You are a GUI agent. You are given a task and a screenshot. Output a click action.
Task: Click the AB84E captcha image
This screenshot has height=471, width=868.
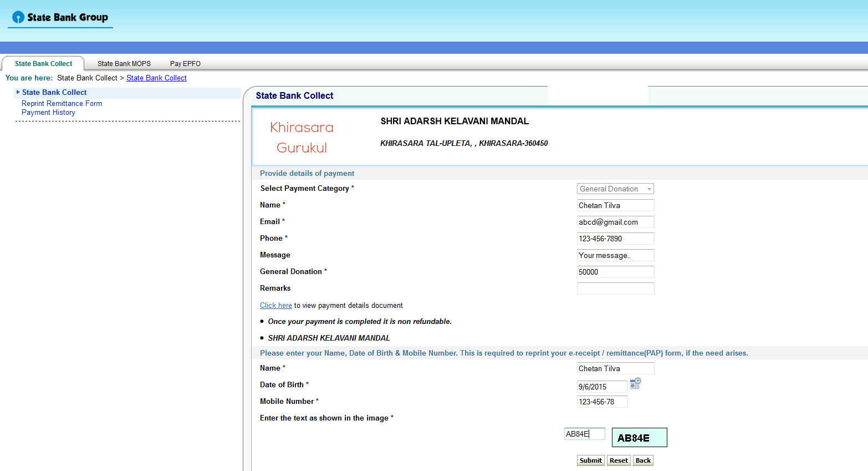(640, 438)
